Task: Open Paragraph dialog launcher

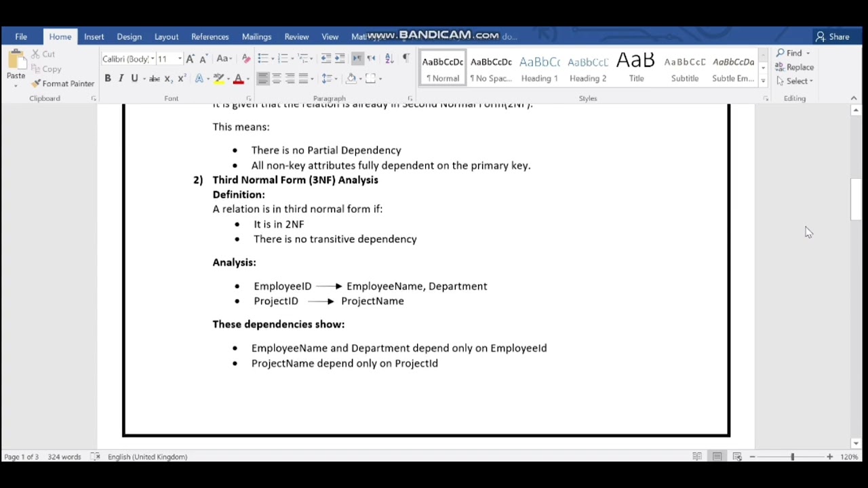Action: pos(410,99)
